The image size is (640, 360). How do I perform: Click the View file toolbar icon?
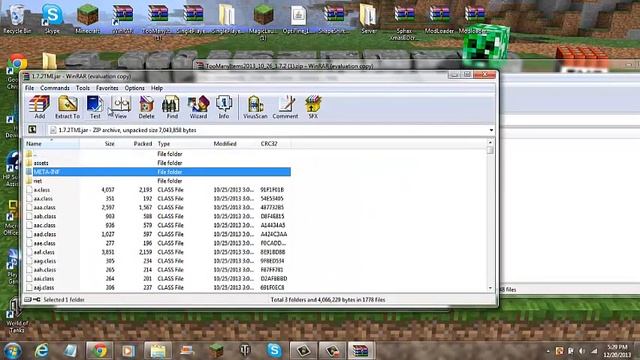(120, 107)
